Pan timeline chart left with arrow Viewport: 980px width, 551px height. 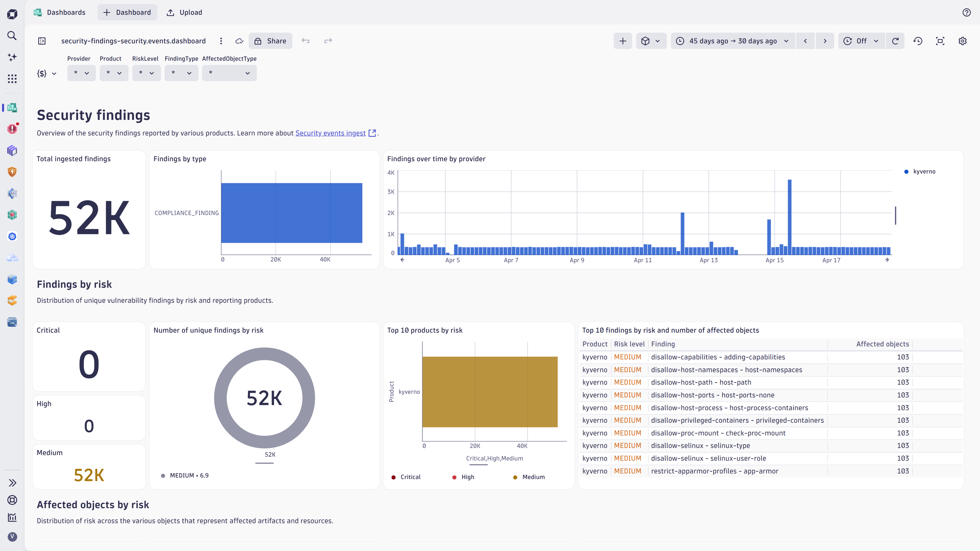point(402,260)
